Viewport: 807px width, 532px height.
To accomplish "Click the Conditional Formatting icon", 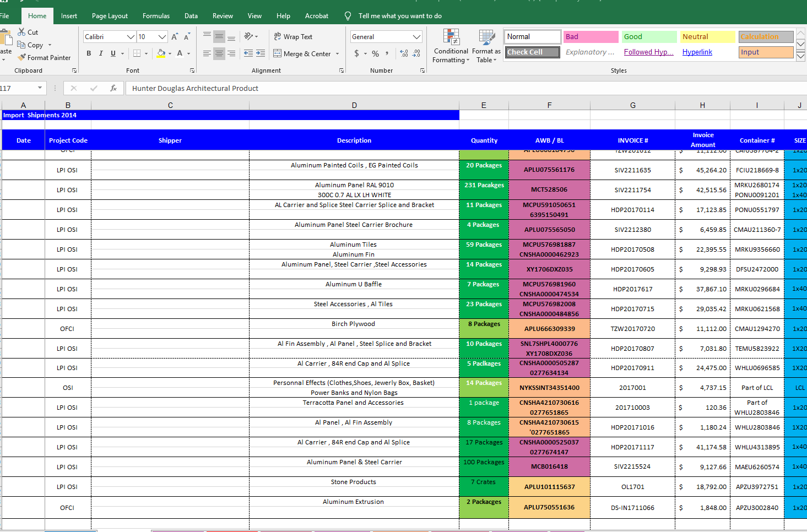I will [x=451, y=37].
